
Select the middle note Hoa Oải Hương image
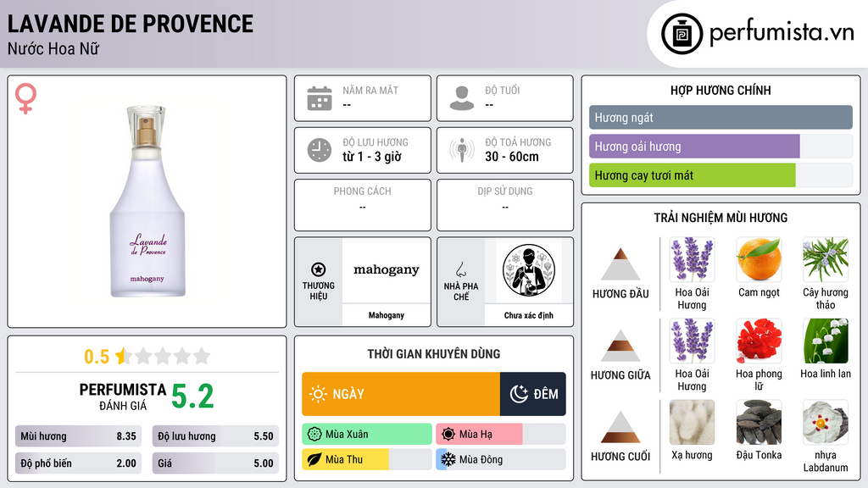[692, 341]
